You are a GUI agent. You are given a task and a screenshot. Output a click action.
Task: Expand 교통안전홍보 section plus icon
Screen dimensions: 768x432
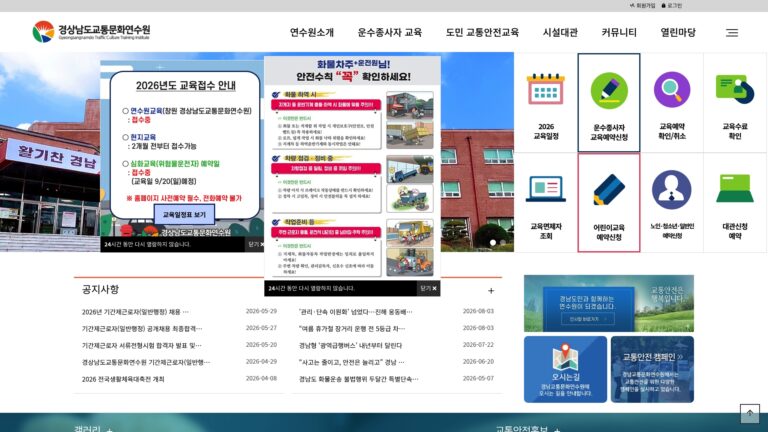click(x=557, y=430)
